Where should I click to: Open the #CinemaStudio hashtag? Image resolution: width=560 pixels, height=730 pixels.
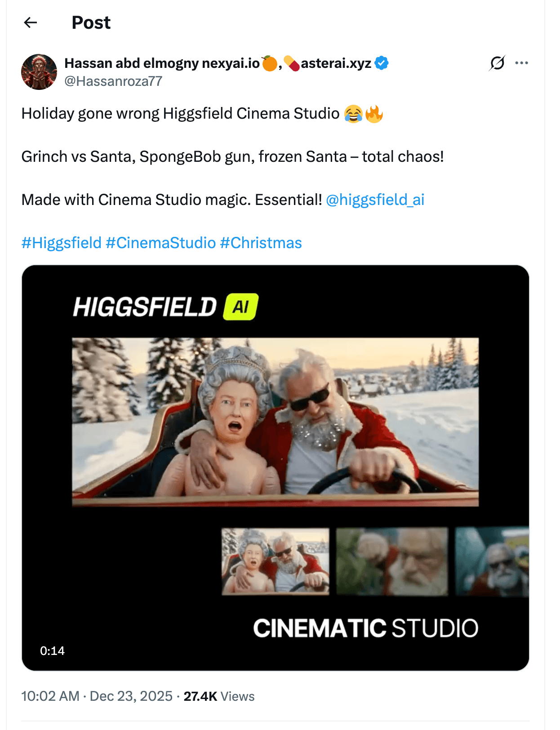point(161,243)
